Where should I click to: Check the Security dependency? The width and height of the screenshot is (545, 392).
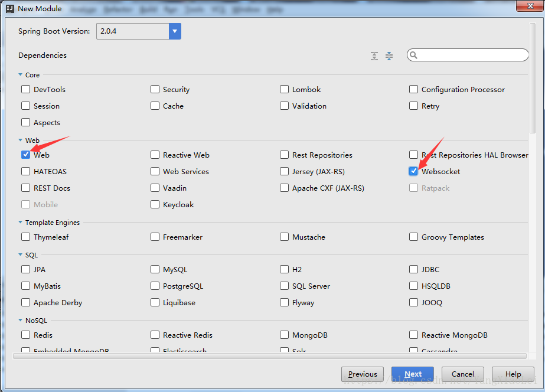point(155,89)
